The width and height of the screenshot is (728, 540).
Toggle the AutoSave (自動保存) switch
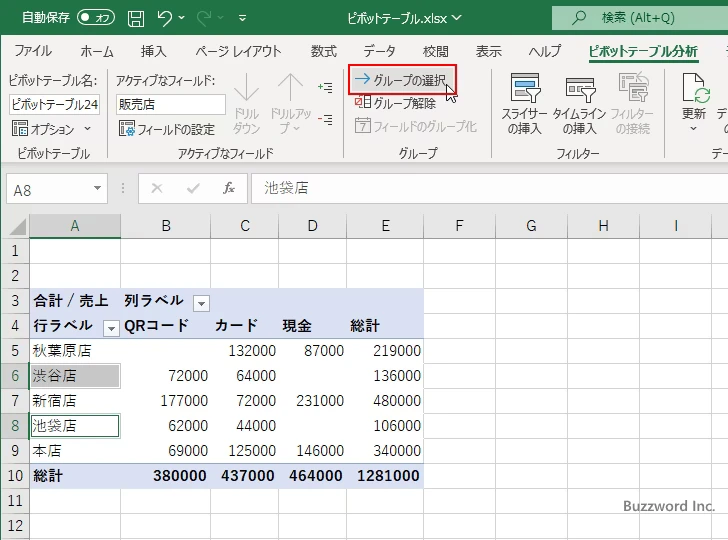[96, 18]
